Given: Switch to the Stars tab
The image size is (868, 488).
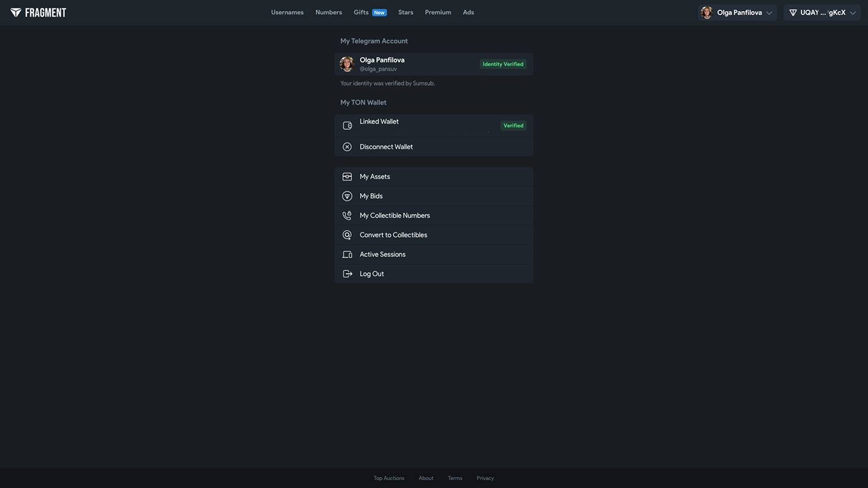Looking at the screenshot, I should click(405, 12).
